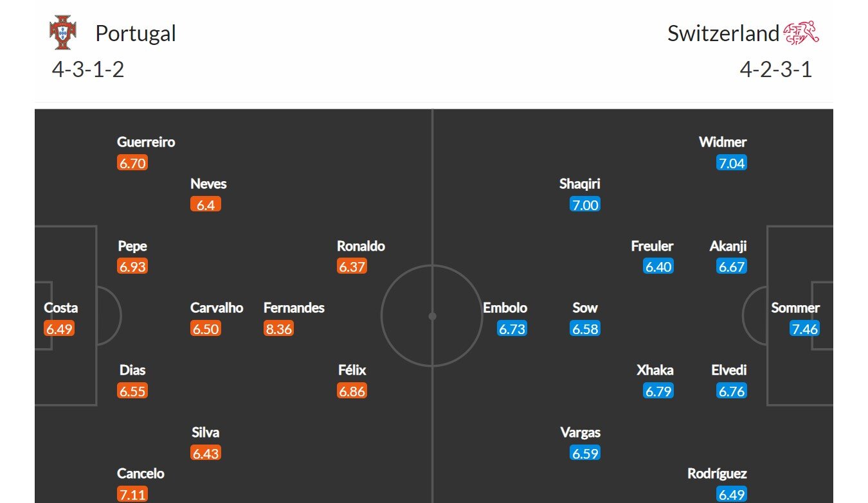Select Fernandes' 8.36 rating badge

point(278,329)
